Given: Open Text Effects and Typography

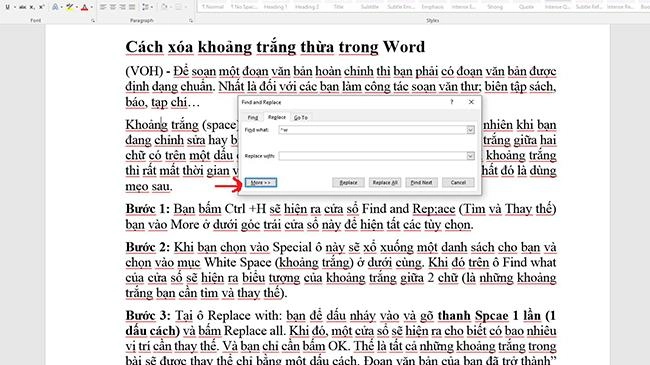Looking at the screenshot, I should (55, 7).
